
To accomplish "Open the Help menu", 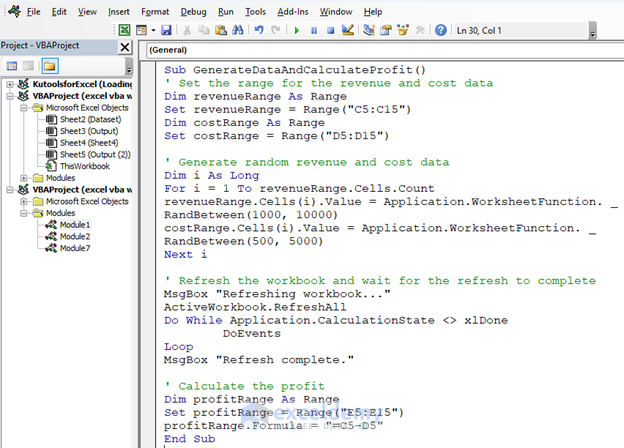I will 372,12.
